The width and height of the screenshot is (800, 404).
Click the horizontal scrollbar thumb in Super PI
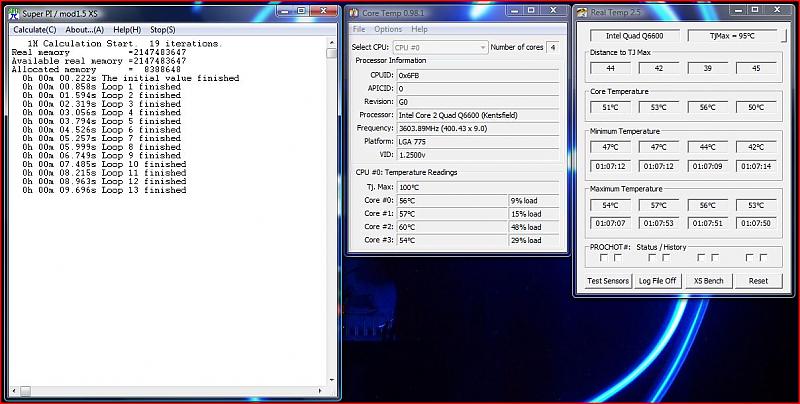click(25, 391)
